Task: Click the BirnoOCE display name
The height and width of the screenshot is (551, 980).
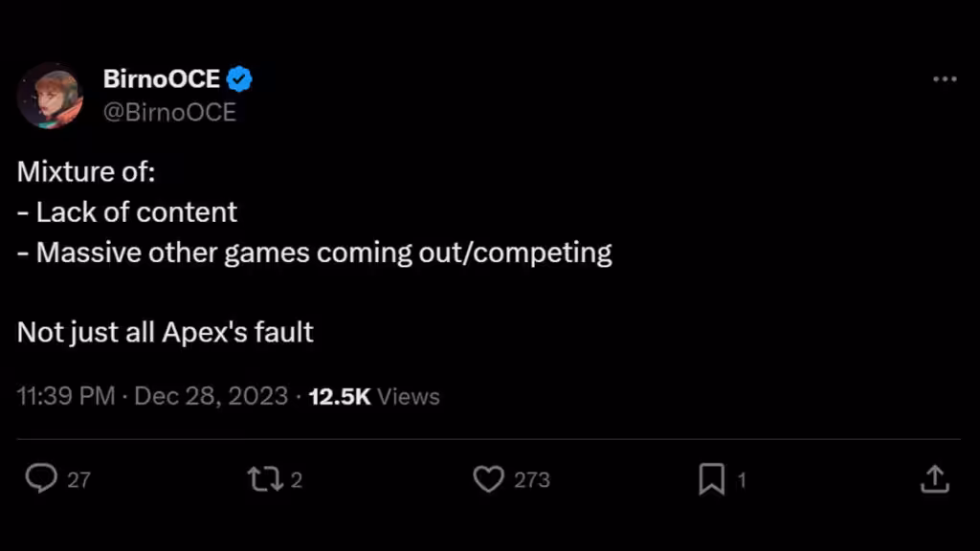Action: click(162, 79)
